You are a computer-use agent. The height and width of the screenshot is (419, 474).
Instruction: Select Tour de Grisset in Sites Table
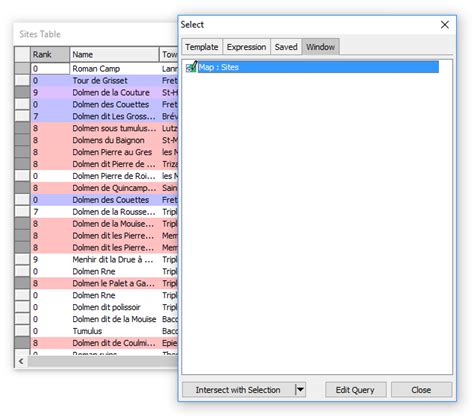[100, 81]
